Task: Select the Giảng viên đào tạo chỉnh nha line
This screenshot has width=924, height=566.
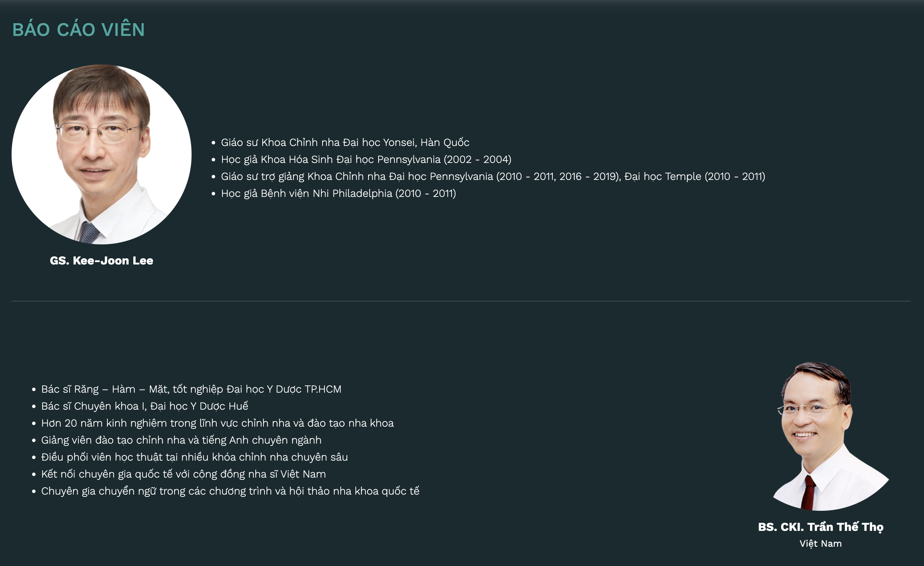Action: coord(181,440)
